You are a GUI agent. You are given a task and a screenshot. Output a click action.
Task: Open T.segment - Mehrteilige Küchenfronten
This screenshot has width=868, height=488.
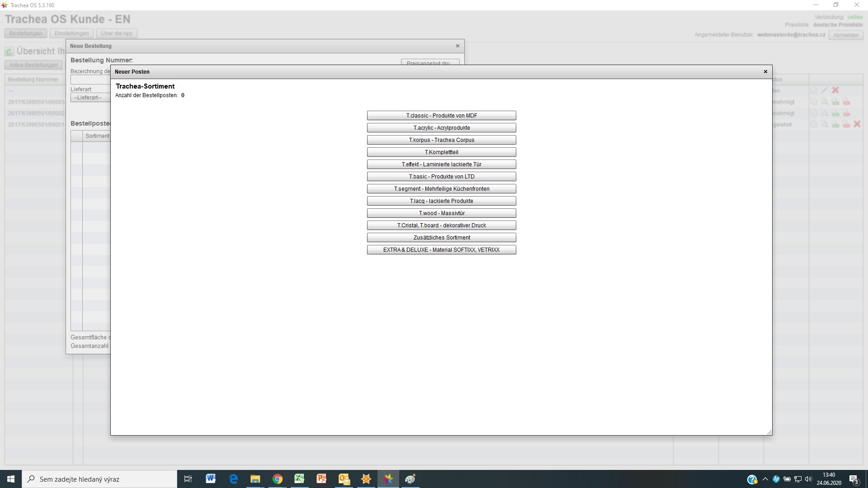click(441, 189)
